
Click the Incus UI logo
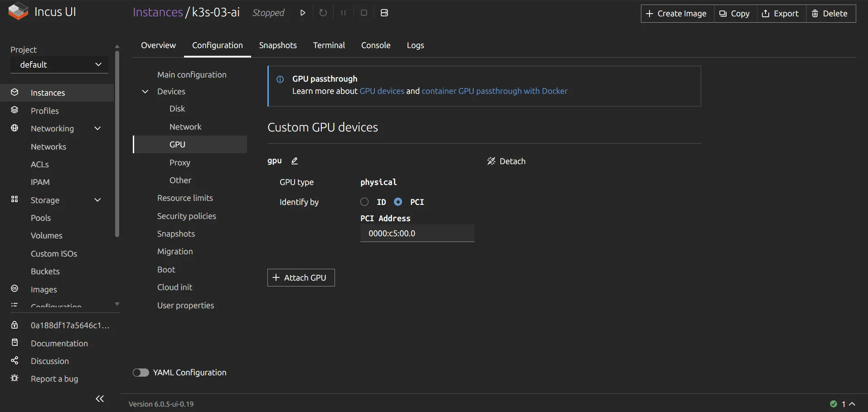point(18,11)
